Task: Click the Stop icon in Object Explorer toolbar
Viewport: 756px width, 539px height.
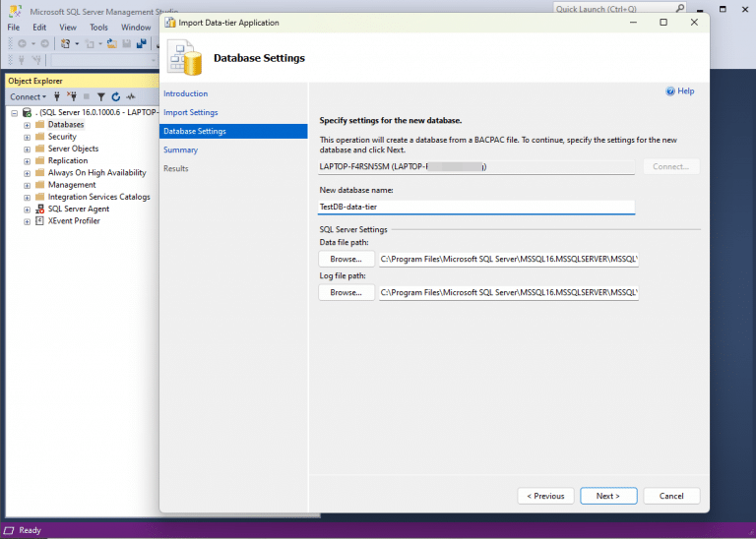Action: 87,96
